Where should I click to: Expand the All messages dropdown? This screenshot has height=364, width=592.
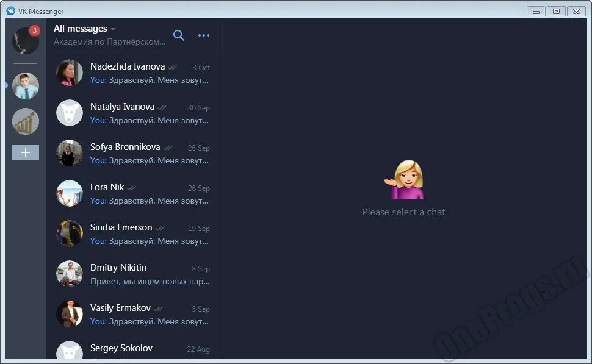(85, 29)
